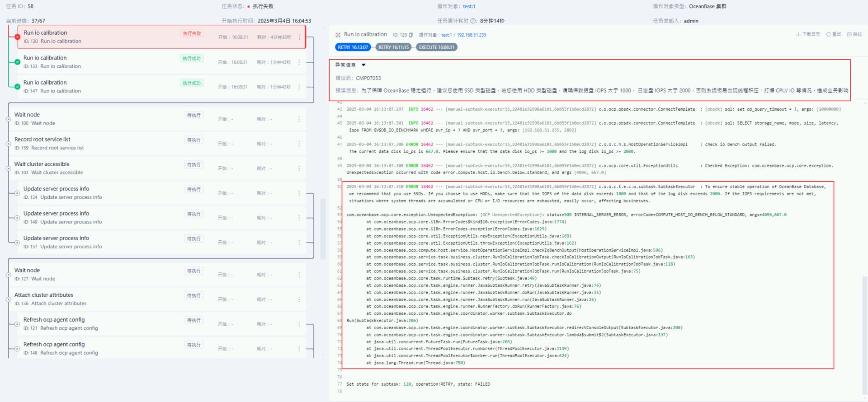The image size is (868, 402).
Task: Click 执行成功 status tag on subtask 133
Action: coord(192,58)
